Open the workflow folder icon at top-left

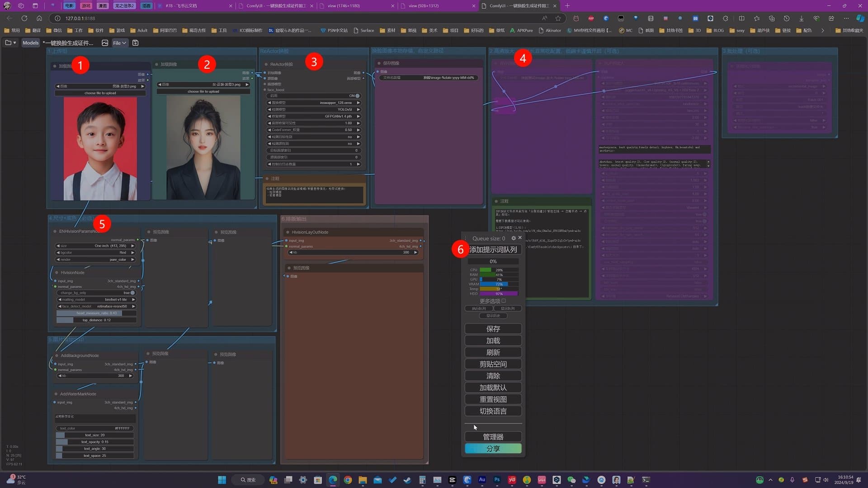coord(9,43)
